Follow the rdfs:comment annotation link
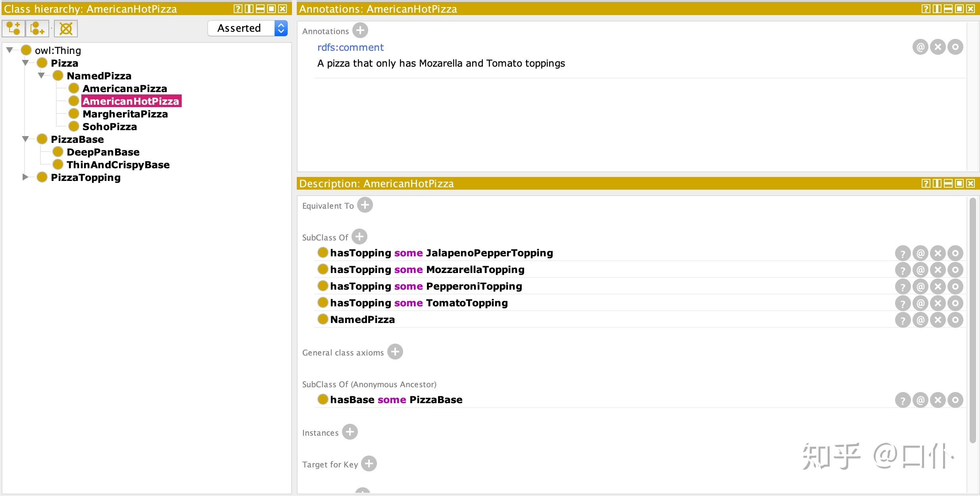 click(x=350, y=47)
